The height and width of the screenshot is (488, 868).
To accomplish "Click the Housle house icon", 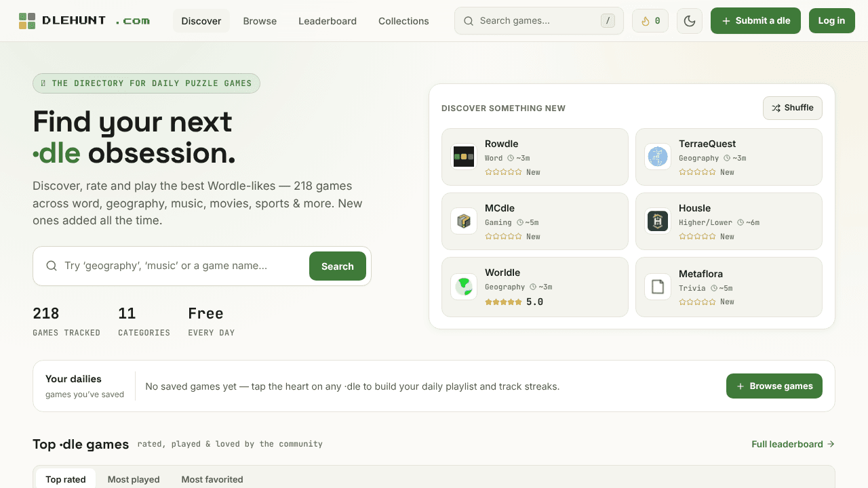I will 658,221.
